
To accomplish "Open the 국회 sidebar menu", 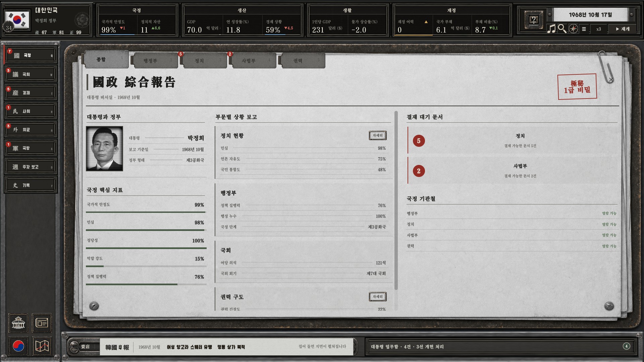I will 31,74.
